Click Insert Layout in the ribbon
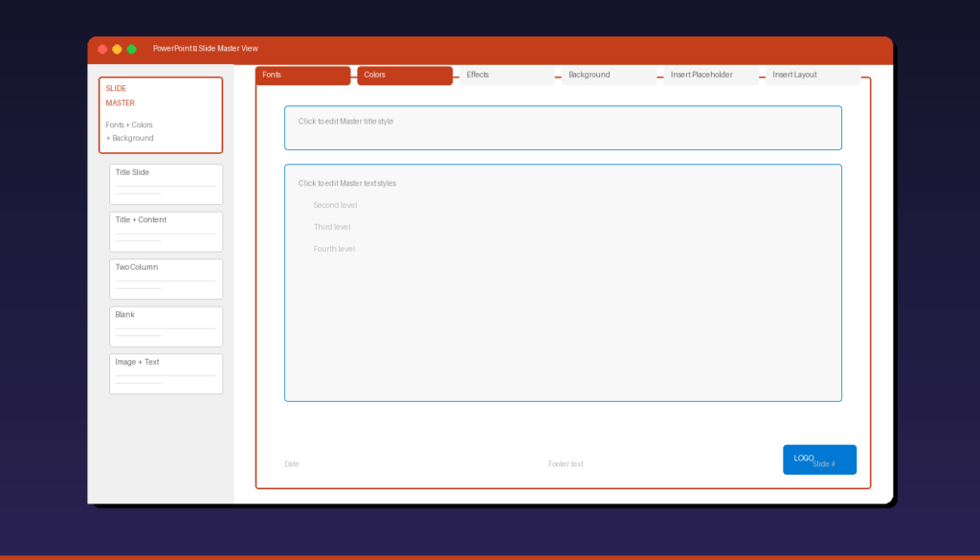The width and height of the screenshot is (980, 560). coord(812,75)
